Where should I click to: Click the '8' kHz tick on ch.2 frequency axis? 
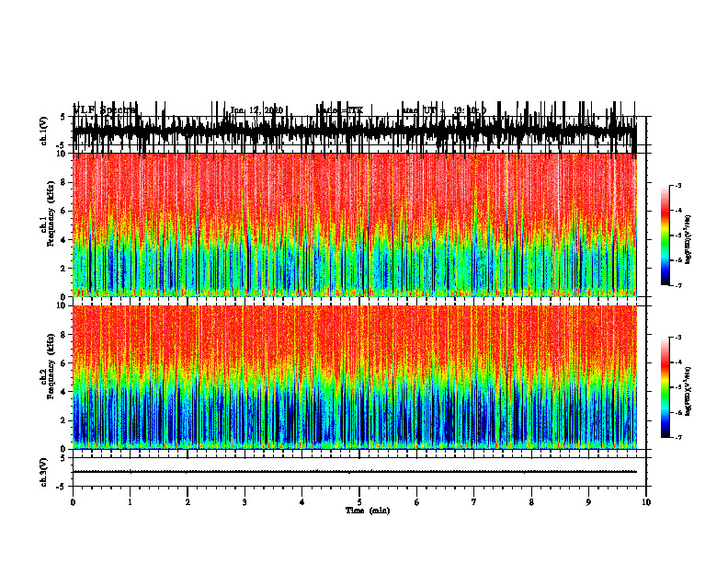click(x=64, y=335)
